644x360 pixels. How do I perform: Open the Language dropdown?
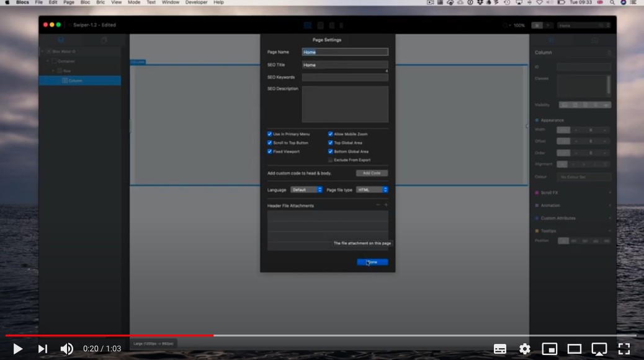306,190
